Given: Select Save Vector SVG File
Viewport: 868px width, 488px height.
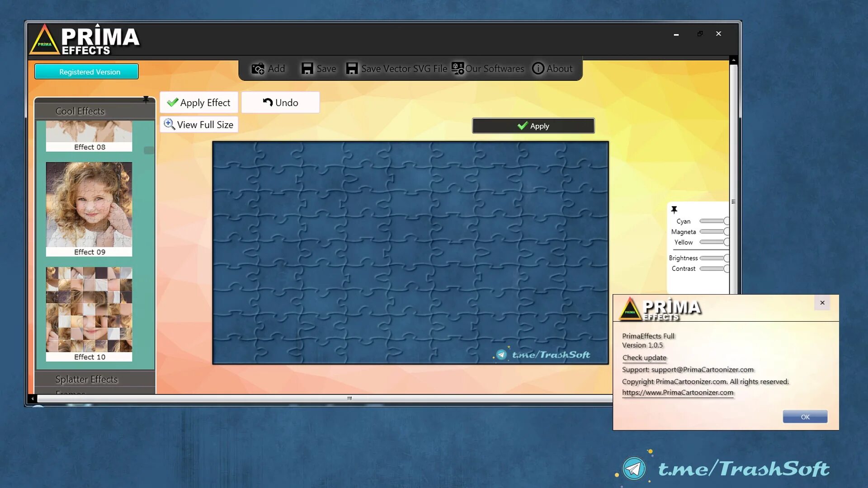Looking at the screenshot, I should pos(396,69).
